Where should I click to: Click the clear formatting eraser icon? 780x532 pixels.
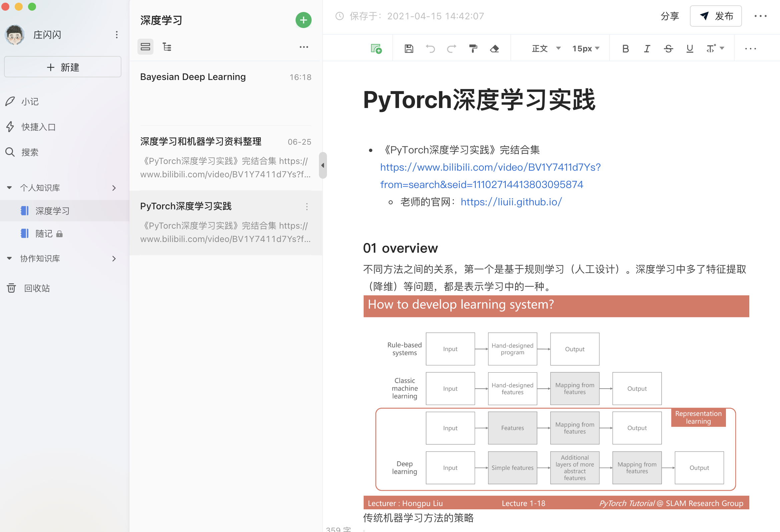pyautogui.click(x=494, y=49)
